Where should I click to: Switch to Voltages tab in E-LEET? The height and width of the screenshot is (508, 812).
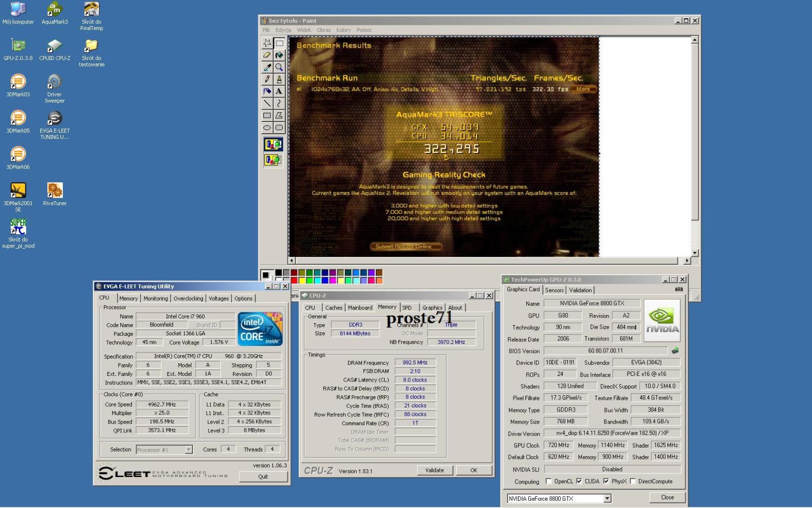[219, 299]
